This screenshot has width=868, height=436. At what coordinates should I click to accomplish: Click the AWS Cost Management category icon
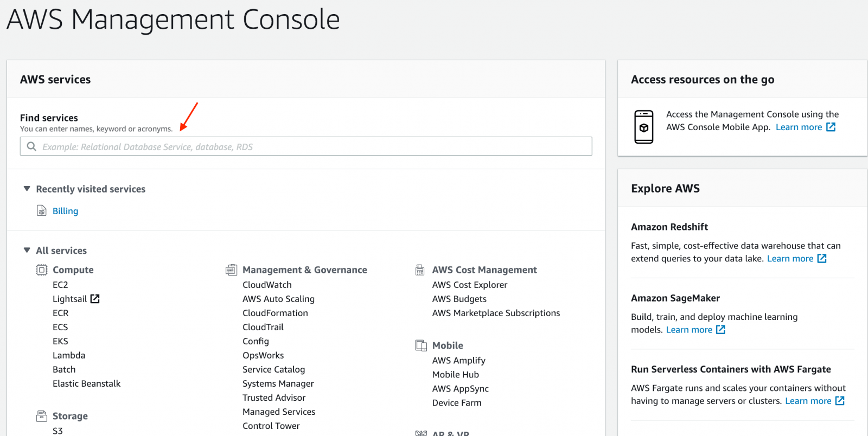click(x=420, y=270)
